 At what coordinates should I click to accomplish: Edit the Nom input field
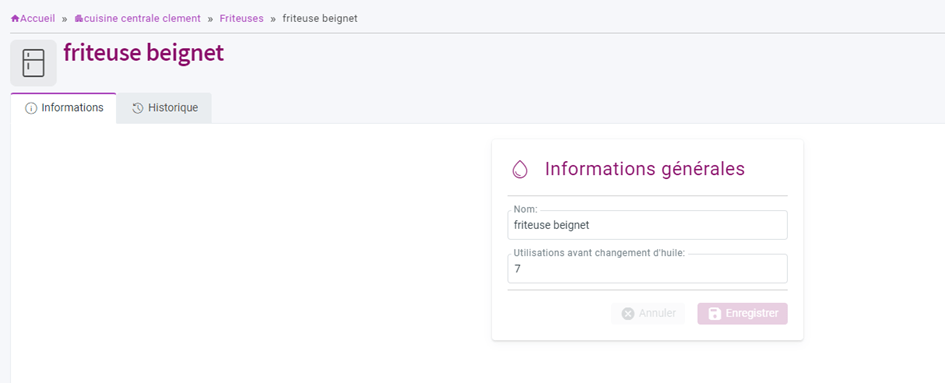click(647, 225)
